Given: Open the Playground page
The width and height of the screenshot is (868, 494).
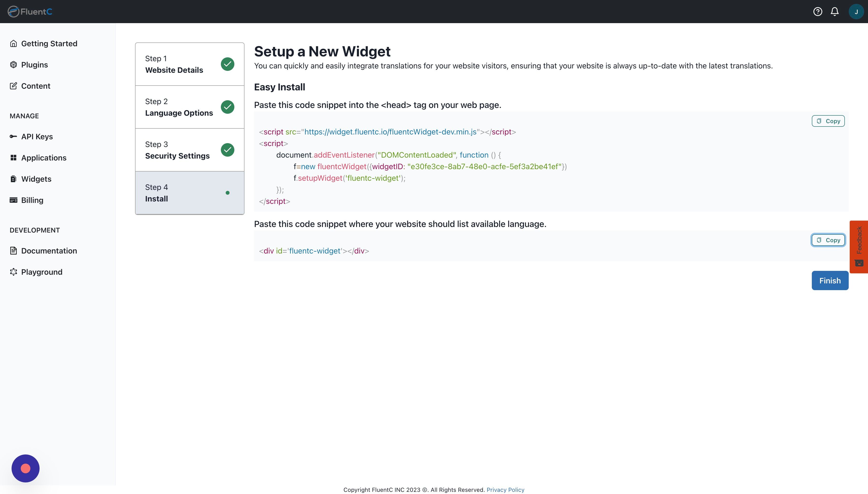Looking at the screenshot, I should coord(41,272).
